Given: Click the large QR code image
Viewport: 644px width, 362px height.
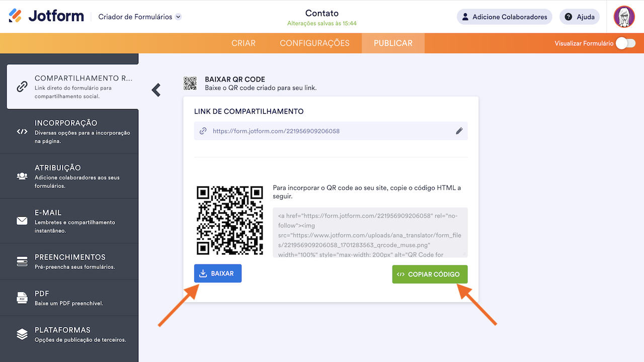Looking at the screenshot, I should point(230,220).
